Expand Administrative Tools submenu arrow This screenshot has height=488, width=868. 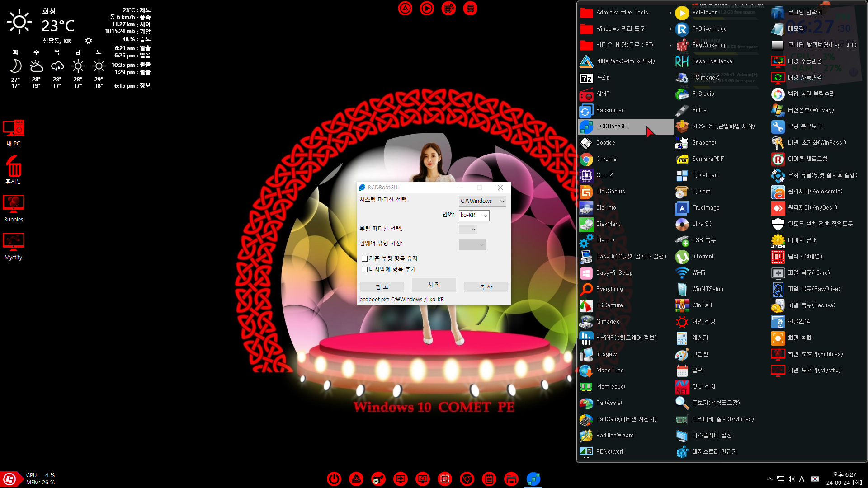point(670,13)
